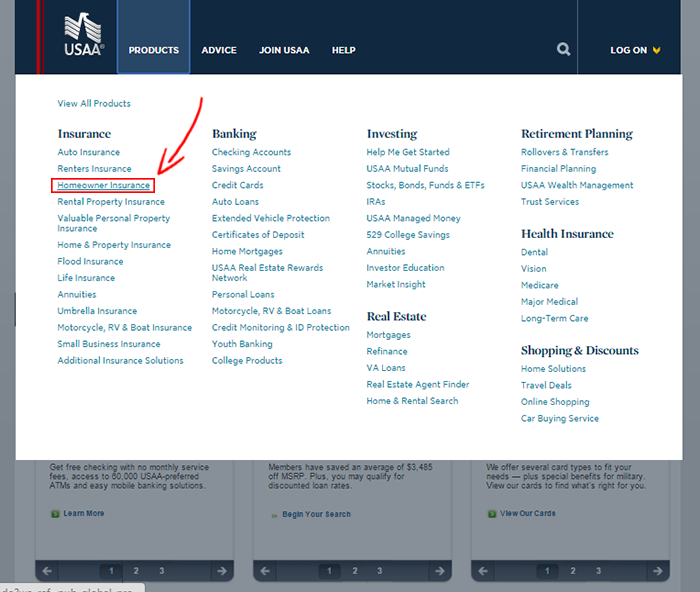Viewport: 700px width, 592px height.
Task: Open Life Insurance link
Action: tap(86, 278)
